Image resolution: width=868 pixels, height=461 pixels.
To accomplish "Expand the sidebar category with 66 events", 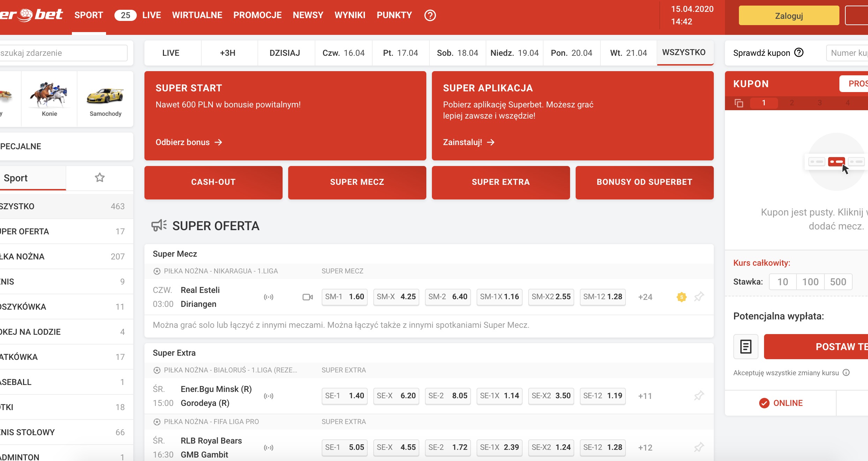I will 66,432.
